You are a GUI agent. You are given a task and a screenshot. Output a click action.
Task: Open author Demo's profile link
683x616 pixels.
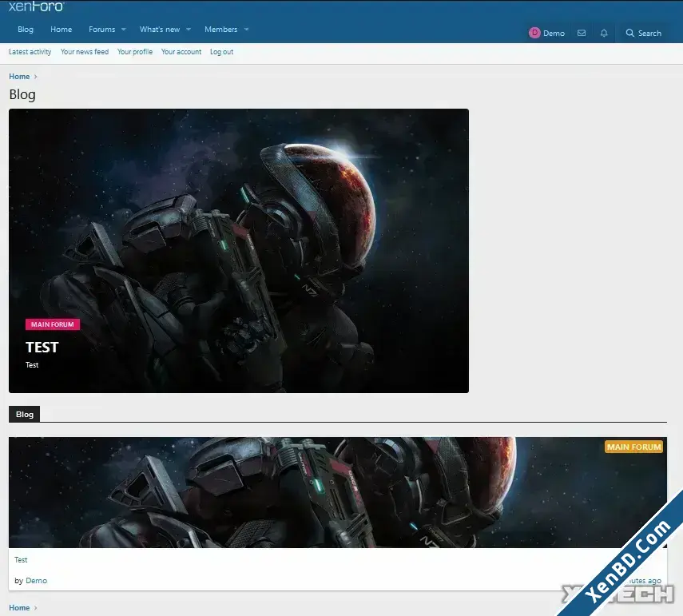[36, 581]
